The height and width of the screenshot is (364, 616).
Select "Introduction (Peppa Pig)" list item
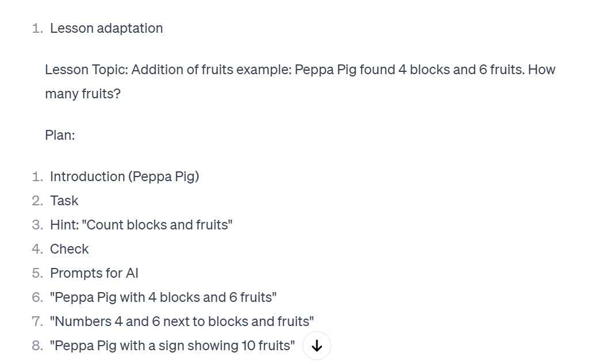[x=125, y=177]
